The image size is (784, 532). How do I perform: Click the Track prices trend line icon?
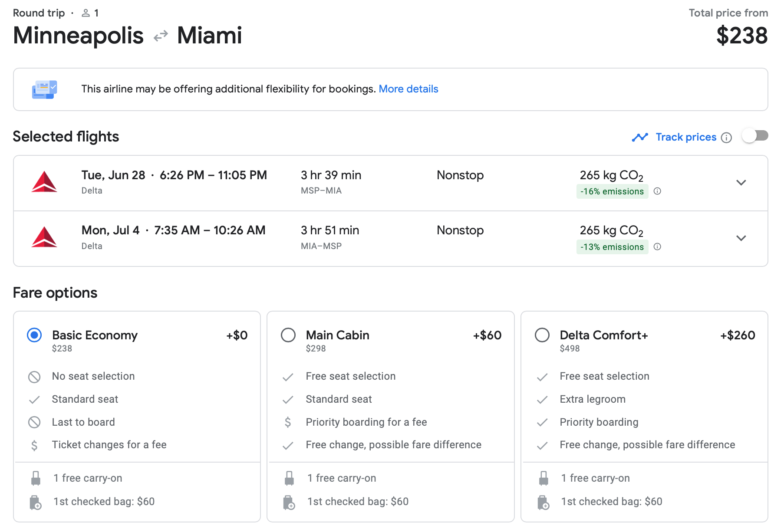pyautogui.click(x=640, y=137)
